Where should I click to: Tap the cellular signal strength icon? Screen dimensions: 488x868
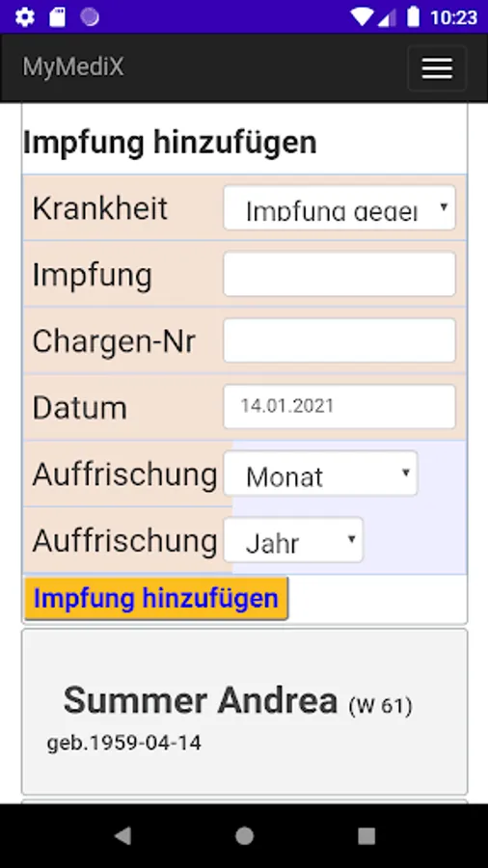(386, 17)
